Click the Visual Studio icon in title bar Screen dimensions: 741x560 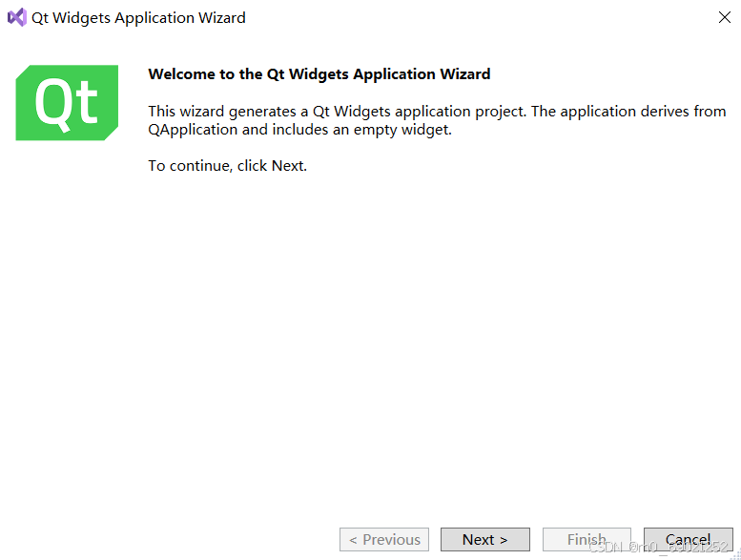click(x=17, y=17)
